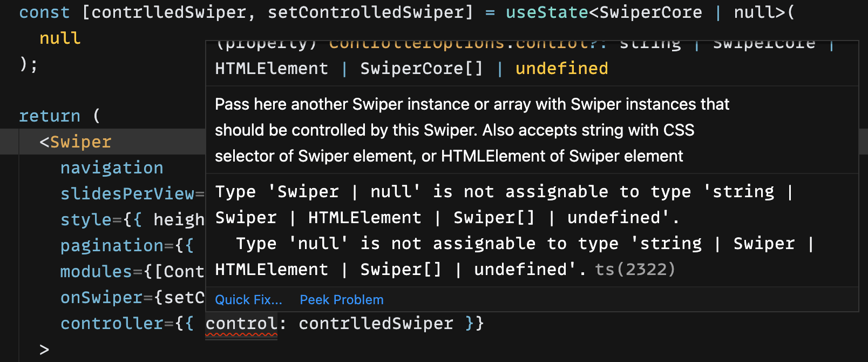Click the useState function call
The height and width of the screenshot is (362, 868).
[547, 12]
